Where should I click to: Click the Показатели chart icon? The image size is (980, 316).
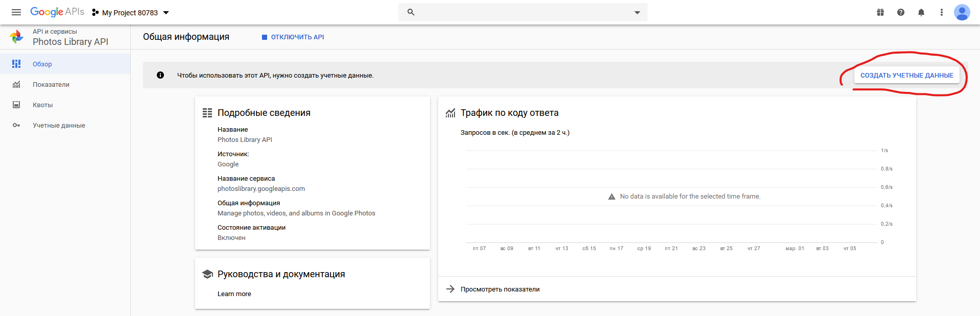[16, 84]
